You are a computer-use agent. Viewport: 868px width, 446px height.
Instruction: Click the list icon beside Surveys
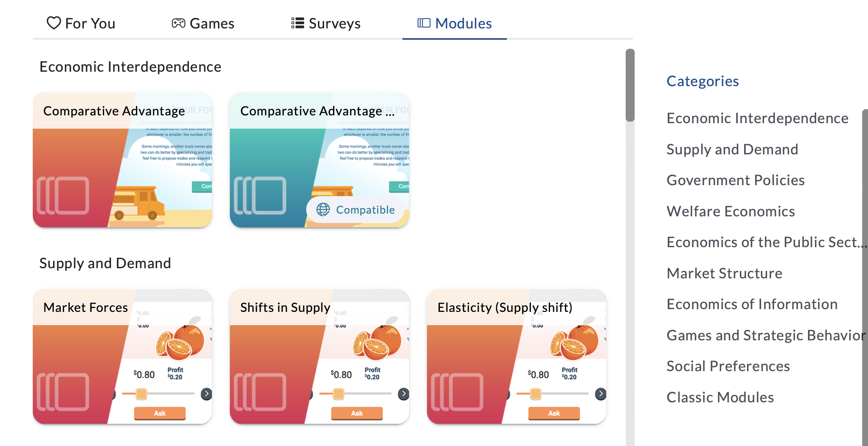(298, 23)
